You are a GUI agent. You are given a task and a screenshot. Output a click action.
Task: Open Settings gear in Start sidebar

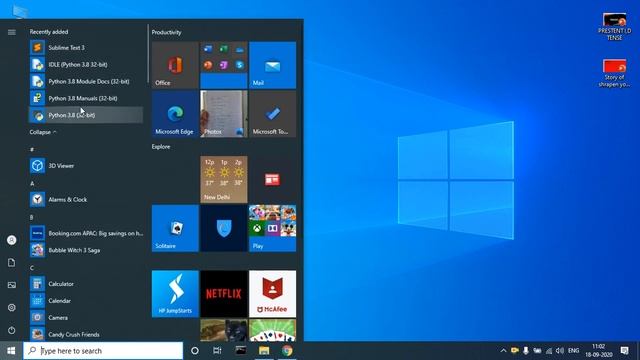point(12,307)
